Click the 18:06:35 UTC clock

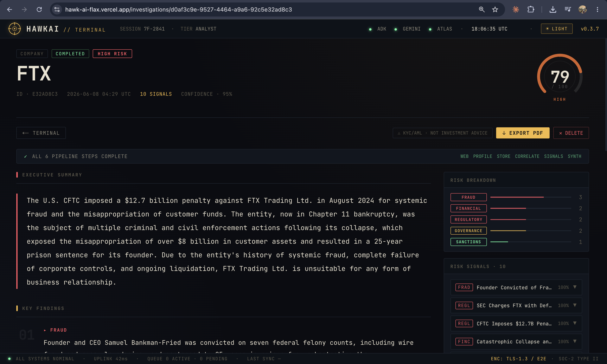click(x=489, y=29)
